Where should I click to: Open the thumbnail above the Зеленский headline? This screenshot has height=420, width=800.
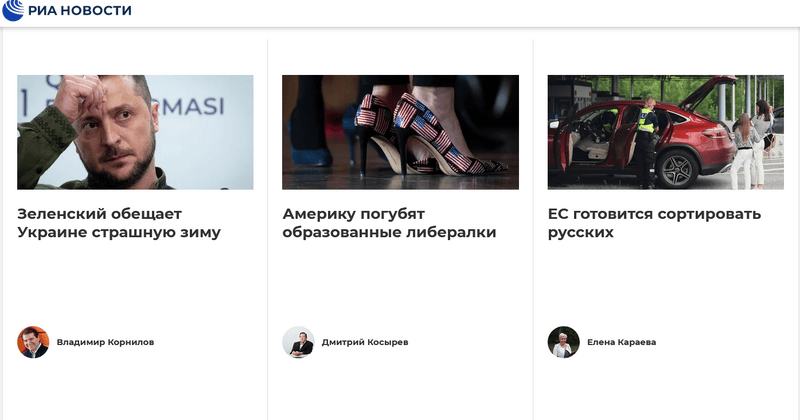(x=135, y=132)
